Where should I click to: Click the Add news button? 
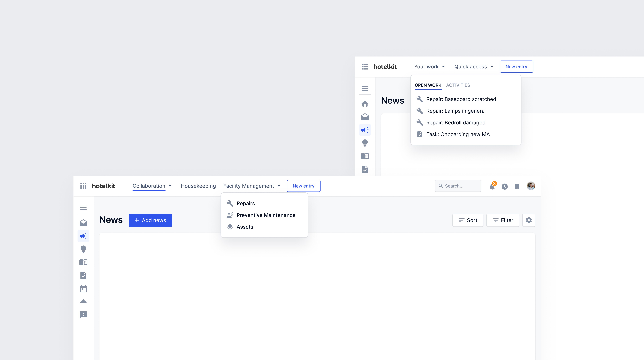point(150,220)
